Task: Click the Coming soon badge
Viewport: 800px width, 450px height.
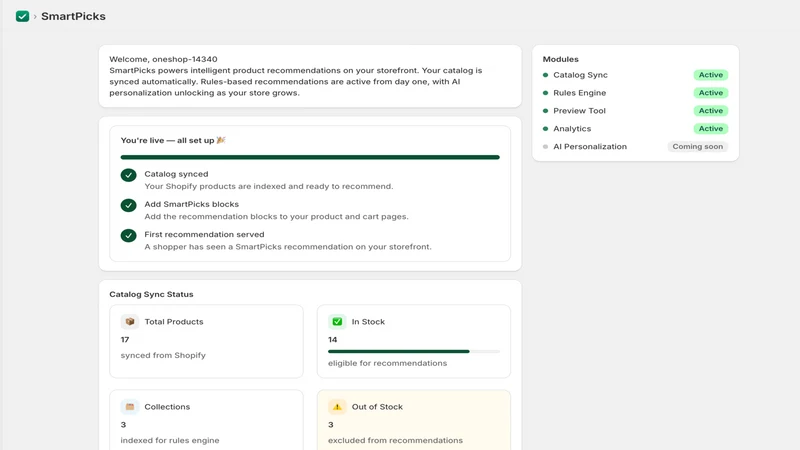Action: point(697,146)
